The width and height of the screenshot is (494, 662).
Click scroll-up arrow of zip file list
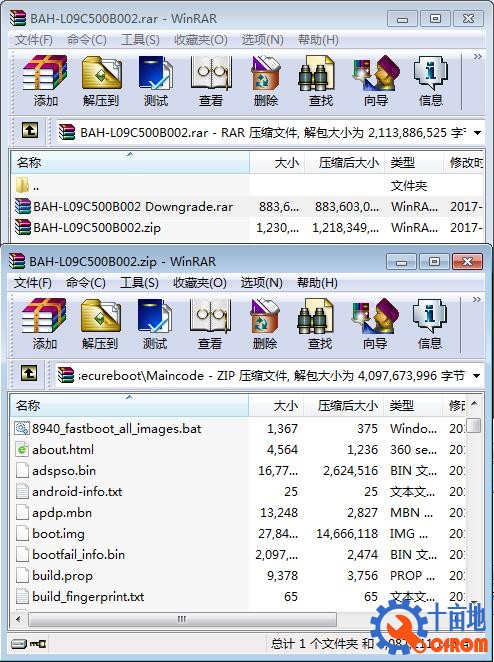click(474, 404)
